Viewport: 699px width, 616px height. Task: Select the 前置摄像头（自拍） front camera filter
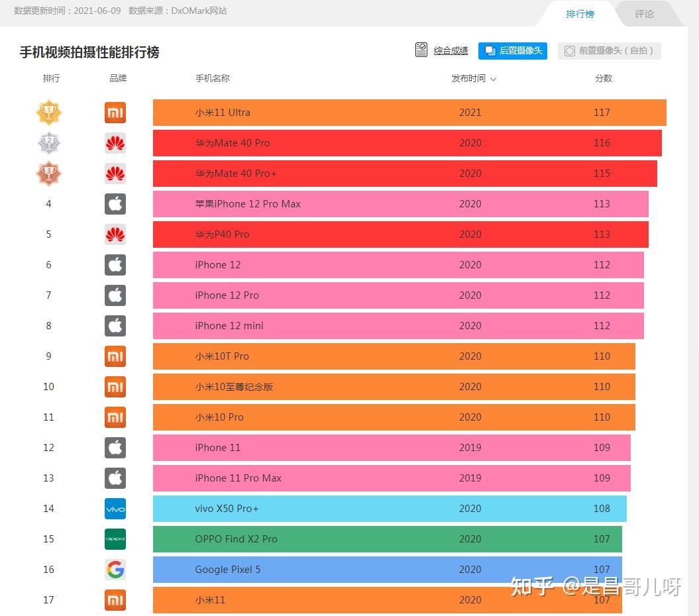[609, 50]
